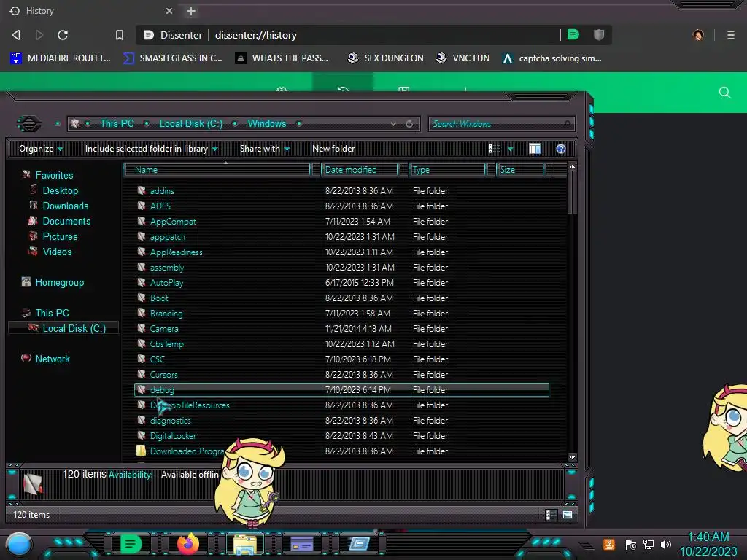Open browser profile avatar
Viewport: 747px width, 560px height.
(x=698, y=35)
